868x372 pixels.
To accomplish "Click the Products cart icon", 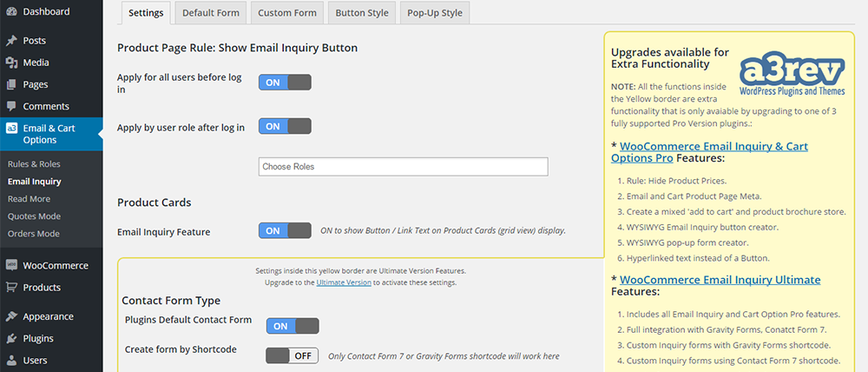I will 11,287.
